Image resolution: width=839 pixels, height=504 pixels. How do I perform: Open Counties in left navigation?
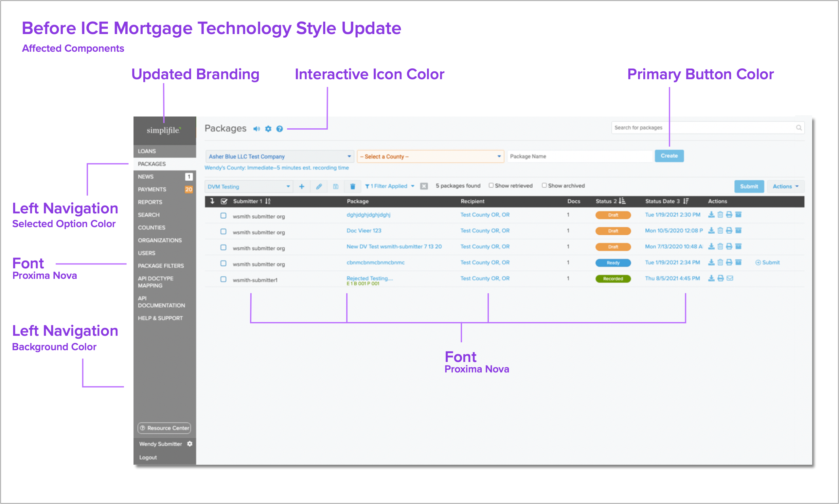point(165,227)
